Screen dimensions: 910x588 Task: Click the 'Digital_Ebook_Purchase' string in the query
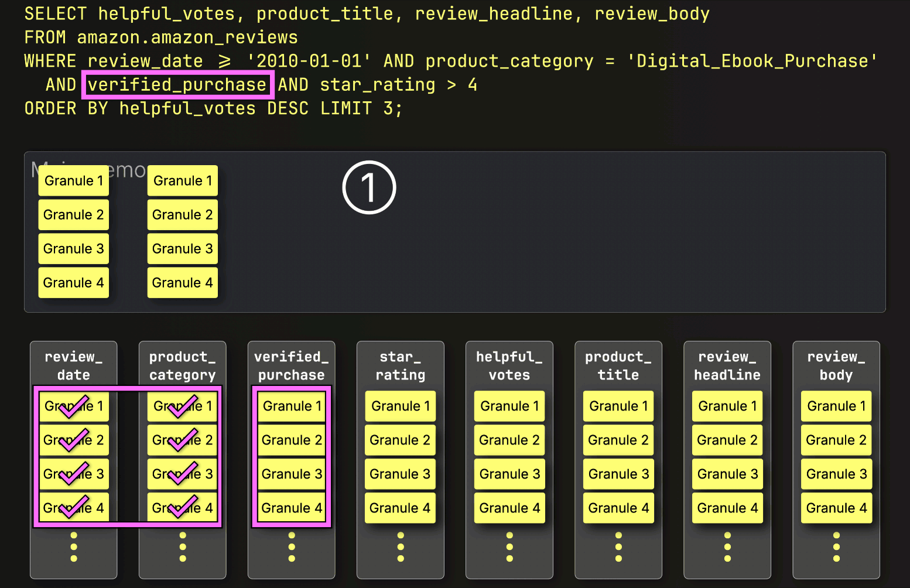coord(752,61)
